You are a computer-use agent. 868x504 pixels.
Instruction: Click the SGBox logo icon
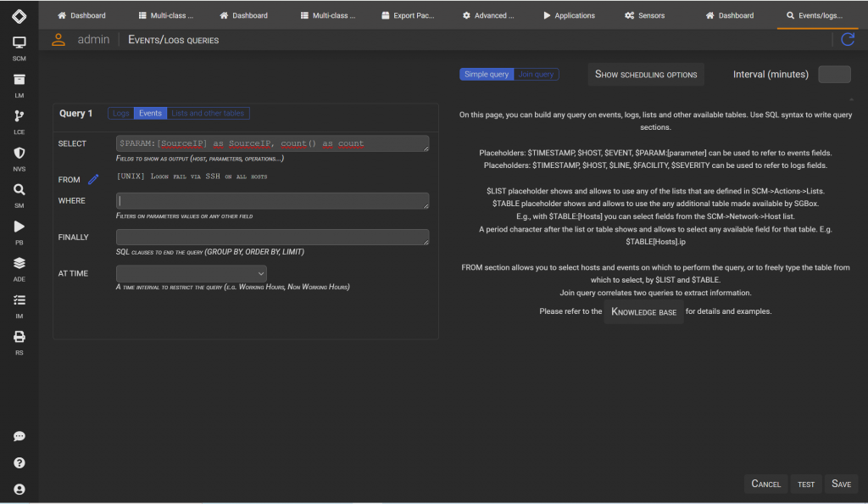tap(19, 16)
